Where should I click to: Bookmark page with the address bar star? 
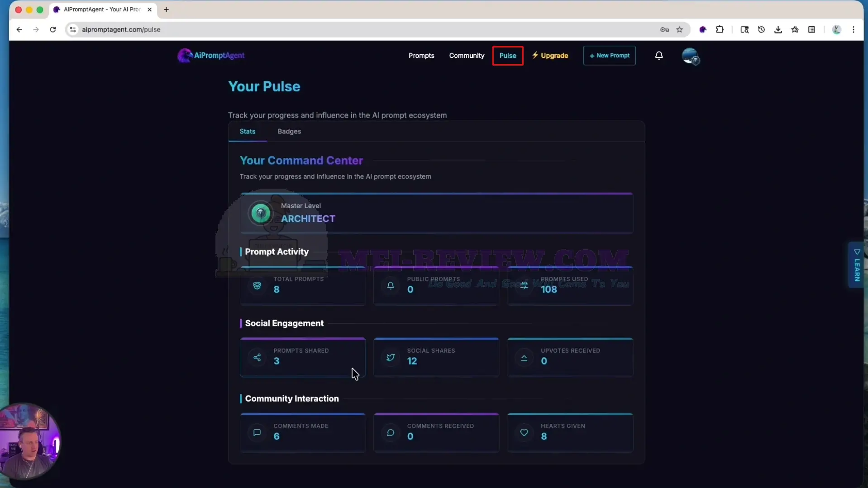[x=679, y=29]
